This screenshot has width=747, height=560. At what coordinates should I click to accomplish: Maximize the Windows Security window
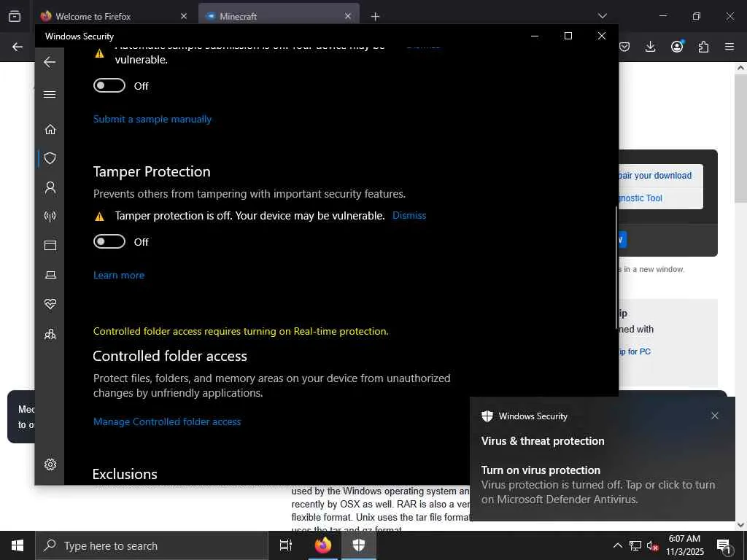click(568, 36)
